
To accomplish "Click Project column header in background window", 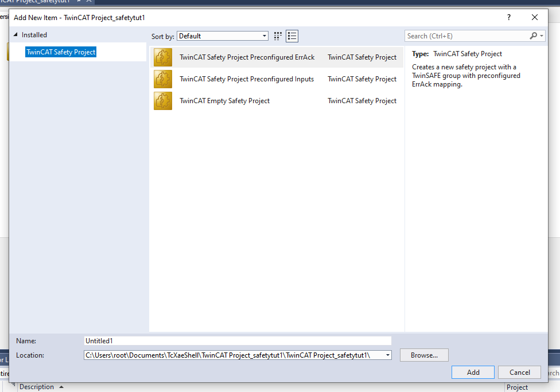I will point(517,387).
